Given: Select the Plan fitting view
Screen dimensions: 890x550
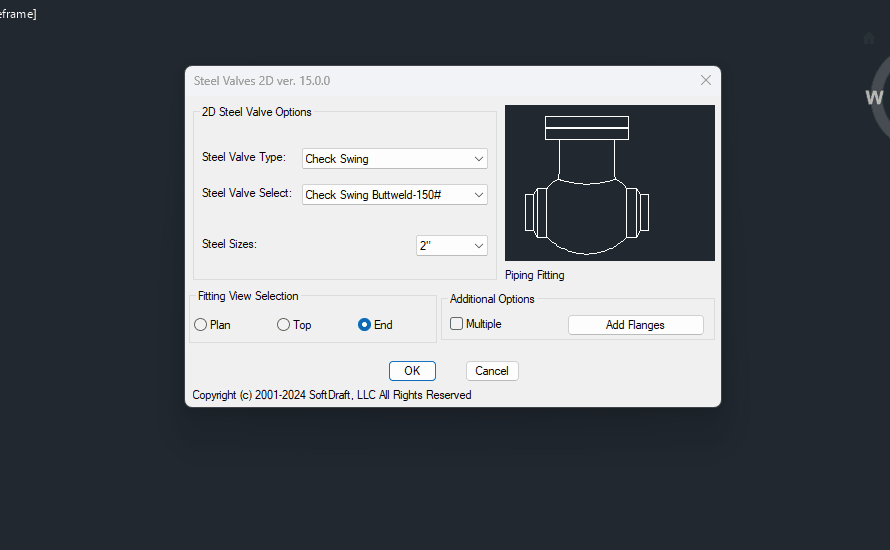Looking at the screenshot, I should tap(201, 325).
